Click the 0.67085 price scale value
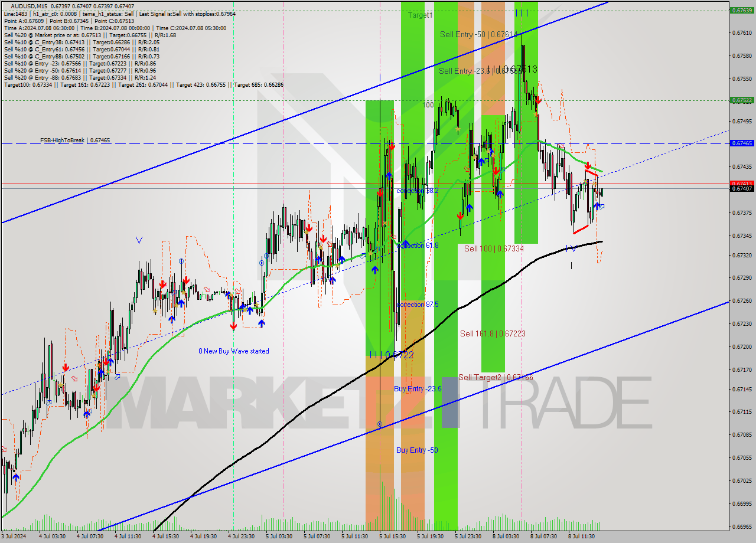The height and width of the screenshot is (543, 756). coord(742,434)
